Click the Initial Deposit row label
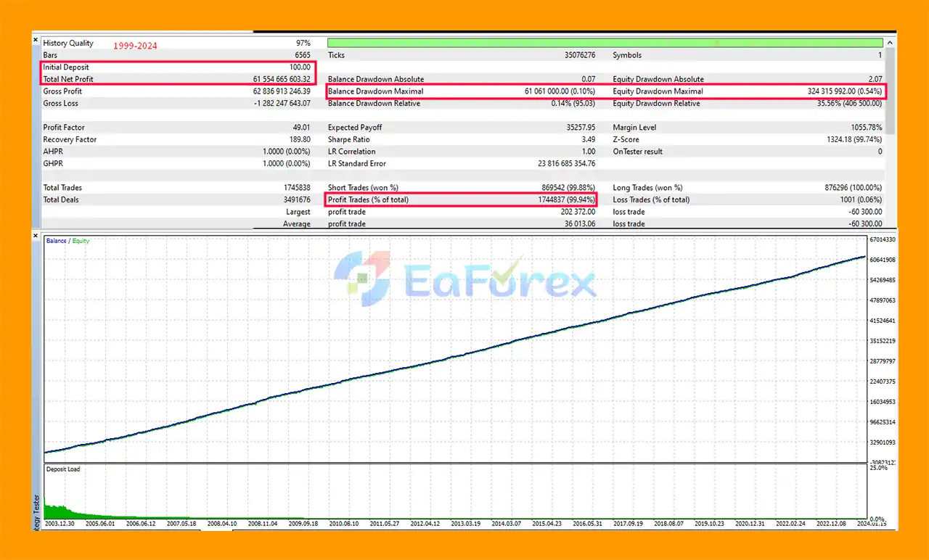Viewport: 929px width, 560px height. pyautogui.click(x=65, y=67)
